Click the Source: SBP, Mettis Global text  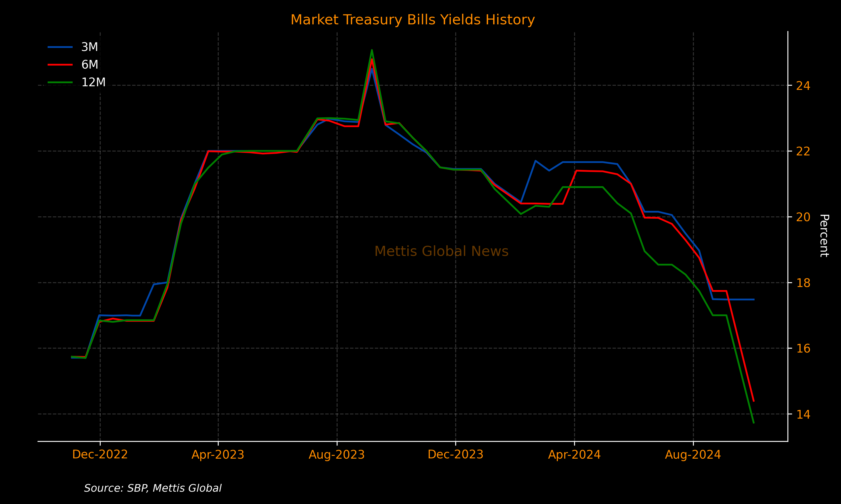pyautogui.click(x=153, y=488)
